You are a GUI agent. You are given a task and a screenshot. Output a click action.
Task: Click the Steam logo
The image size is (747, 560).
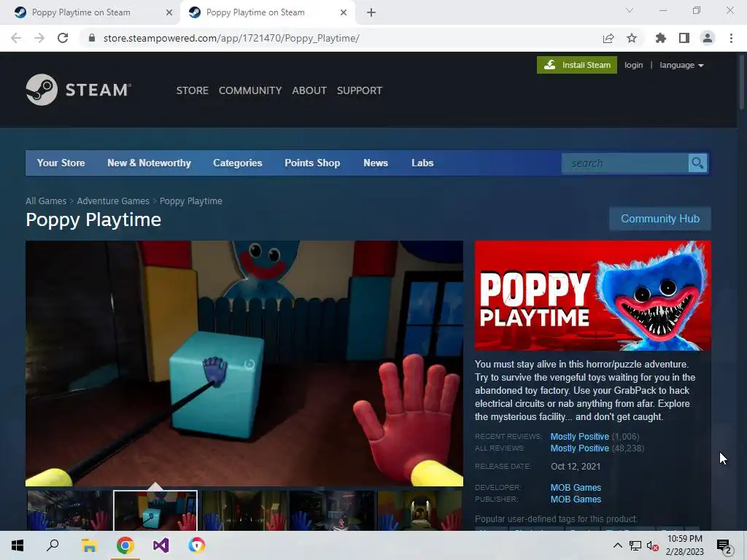(79, 90)
